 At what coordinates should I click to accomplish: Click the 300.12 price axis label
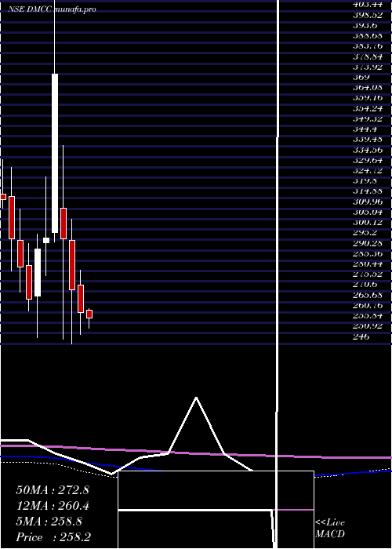coord(368,222)
